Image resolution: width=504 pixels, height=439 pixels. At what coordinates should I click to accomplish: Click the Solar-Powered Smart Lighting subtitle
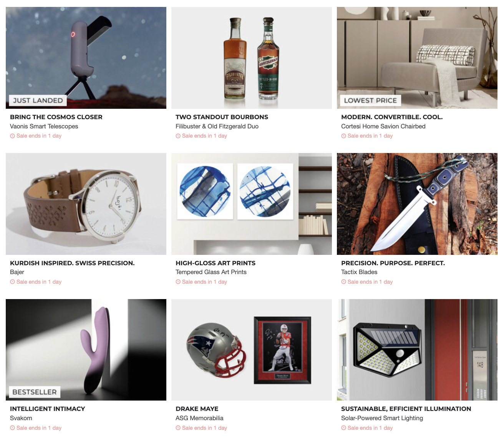pos(382,418)
